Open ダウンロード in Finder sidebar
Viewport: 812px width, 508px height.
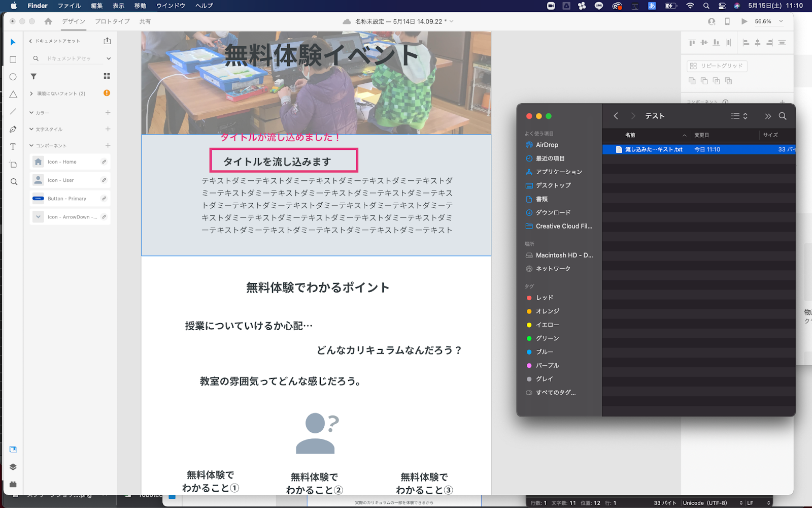(x=553, y=212)
